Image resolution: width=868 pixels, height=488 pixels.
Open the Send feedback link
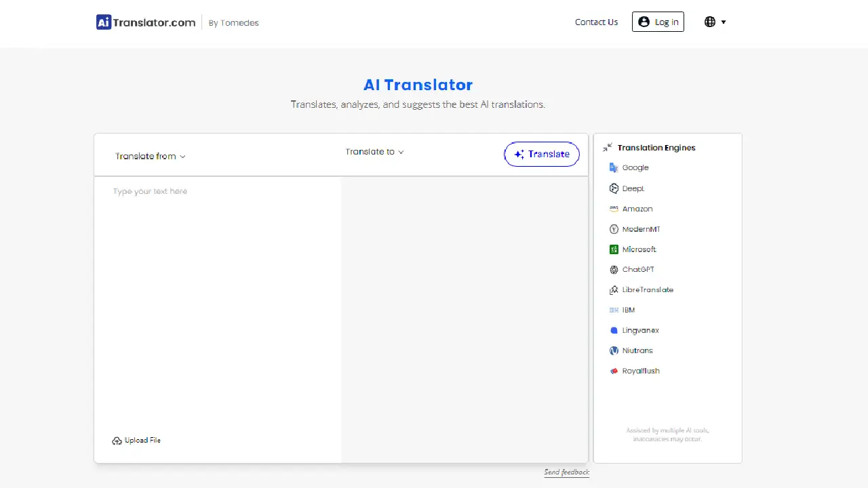click(x=566, y=472)
